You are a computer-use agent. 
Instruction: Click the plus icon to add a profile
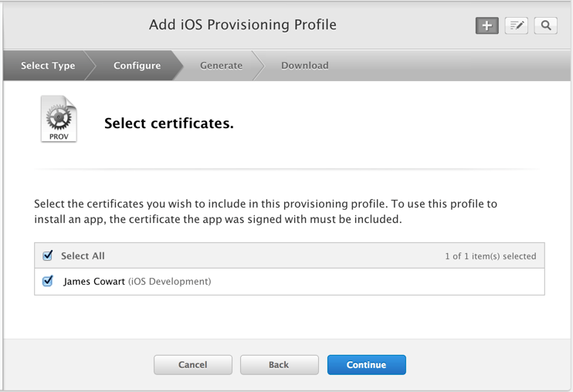tap(487, 25)
